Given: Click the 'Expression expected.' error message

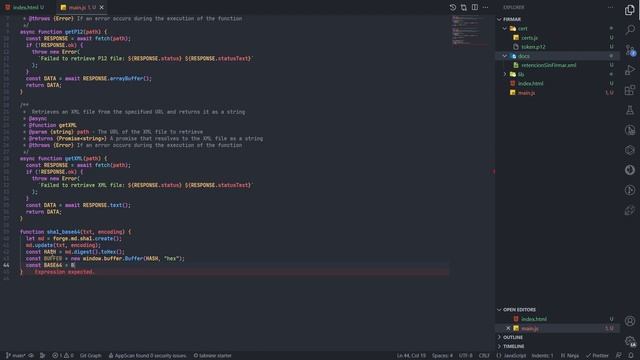Looking at the screenshot, I should [x=64, y=272].
